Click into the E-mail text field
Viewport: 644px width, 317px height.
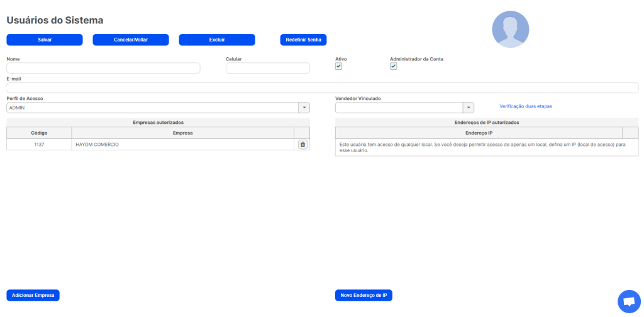pos(323,88)
